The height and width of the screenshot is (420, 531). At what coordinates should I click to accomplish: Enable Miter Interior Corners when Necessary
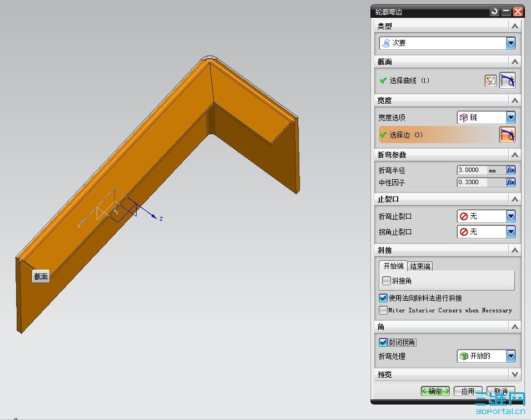(383, 310)
